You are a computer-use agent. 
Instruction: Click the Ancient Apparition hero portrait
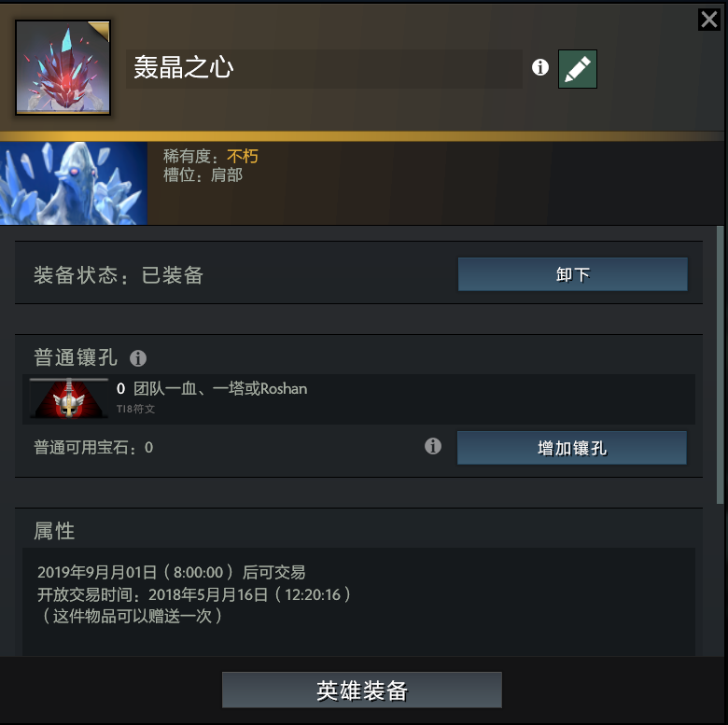click(74, 183)
